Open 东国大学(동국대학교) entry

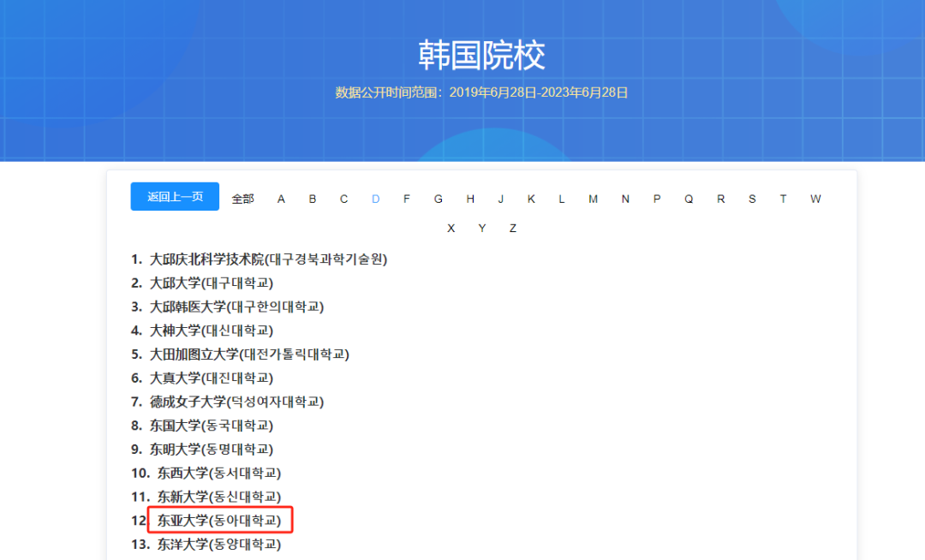[x=212, y=425]
